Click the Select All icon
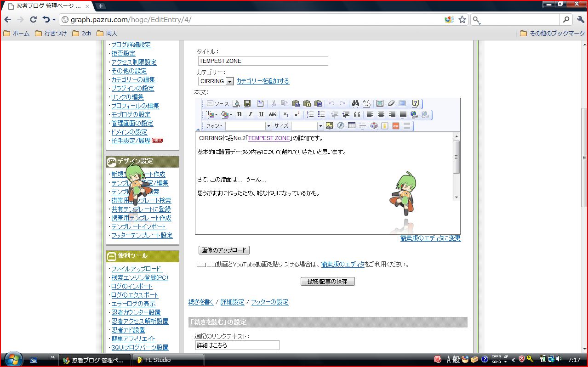The width and height of the screenshot is (588, 367). point(380,104)
